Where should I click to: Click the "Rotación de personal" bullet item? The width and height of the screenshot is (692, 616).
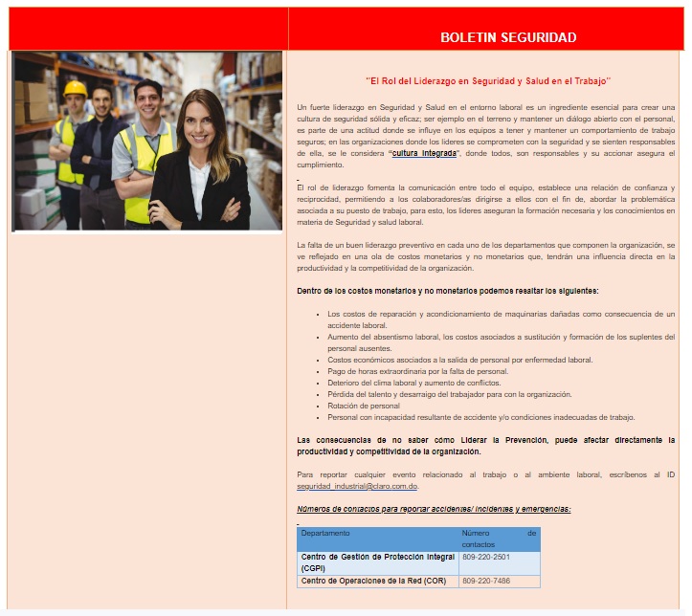(364, 406)
